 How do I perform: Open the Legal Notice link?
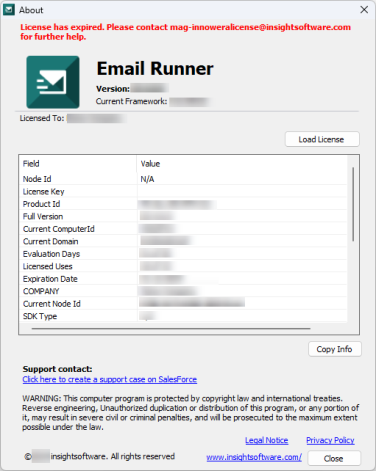pyautogui.click(x=267, y=440)
